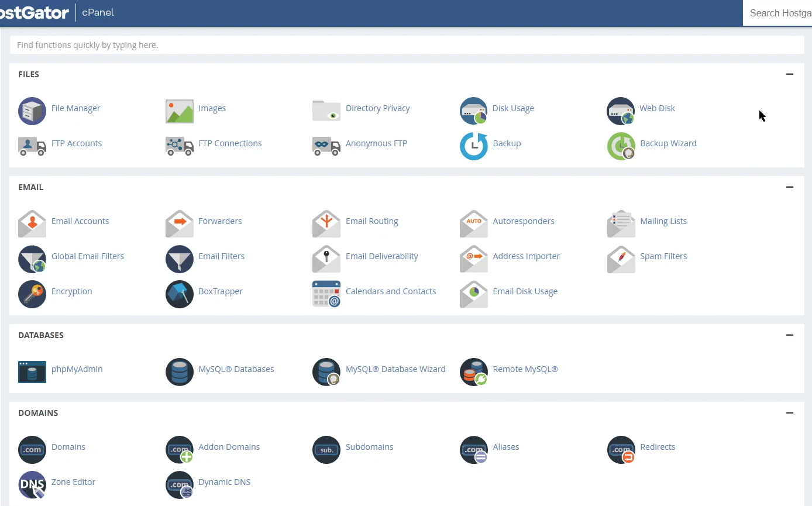812x506 pixels.
Task: Open the Email Accounts envelope icon
Action: [x=32, y=223]
